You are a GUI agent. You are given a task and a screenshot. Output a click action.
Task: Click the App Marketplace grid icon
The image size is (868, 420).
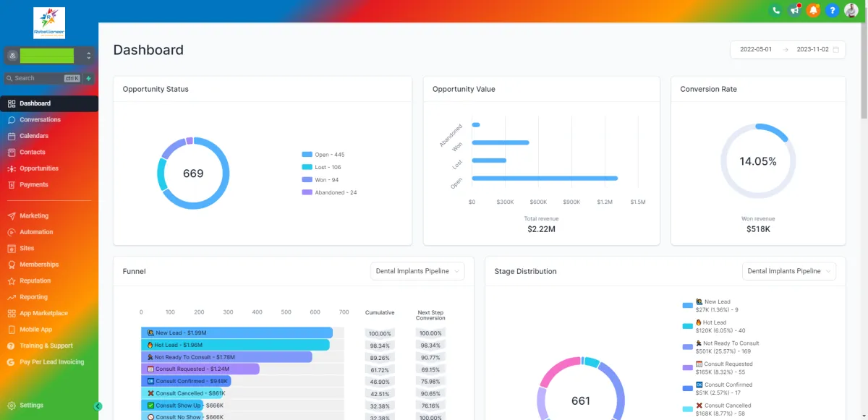pyautogui.click(x=12, y=314)
